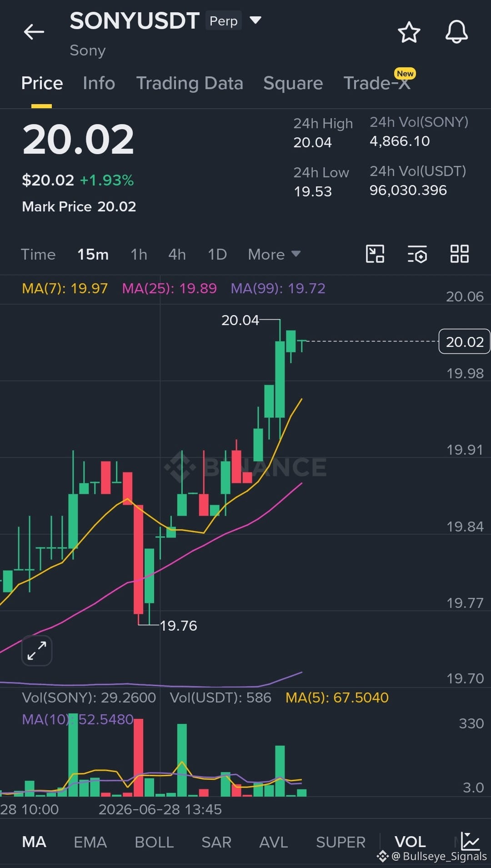
Task: Tap the Vol(SONYUSDT) MA(5): 67.5040 label
Action: point(337,697)
